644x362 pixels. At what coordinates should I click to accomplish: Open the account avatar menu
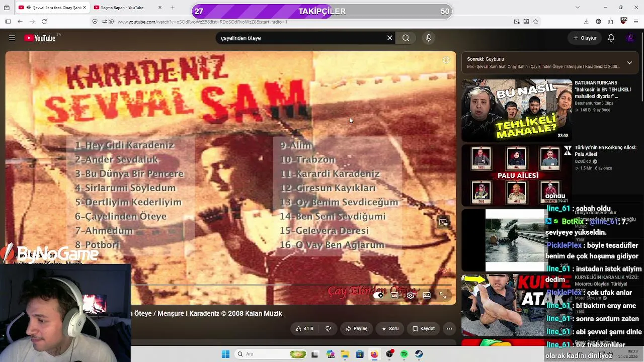630,38
